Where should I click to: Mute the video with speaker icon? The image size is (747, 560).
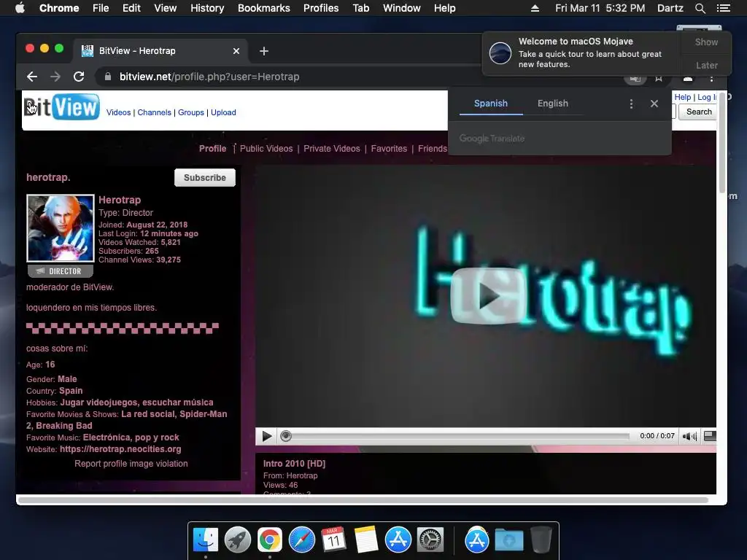[689, 436]
